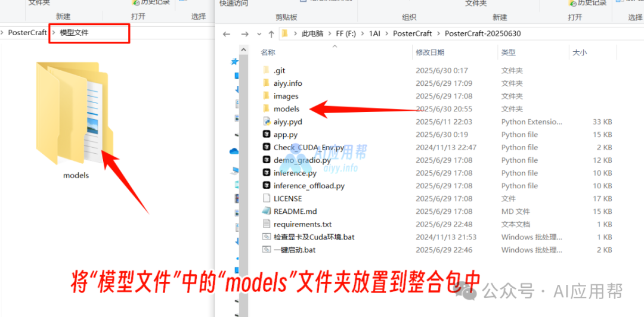Image resolution: width=644 pixels, height=317 pixels.
Task: Click date 2025/6/30 0:19 of app.py
Action: [442, 134]
